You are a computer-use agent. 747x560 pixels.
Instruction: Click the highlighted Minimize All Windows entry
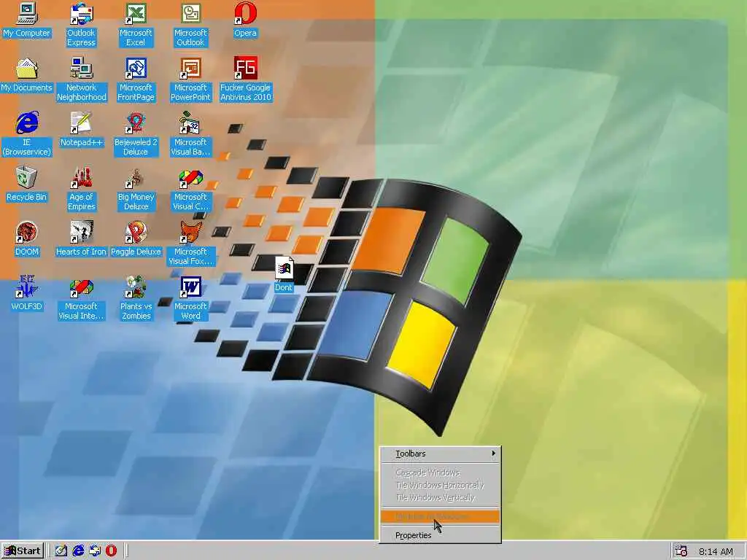click(440, 517)
